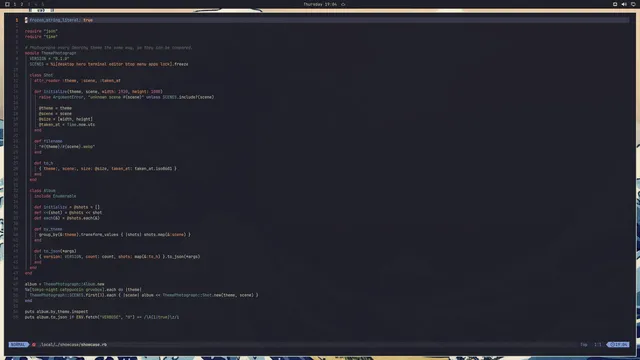Click the showcase.rb file path in statusline
Screen dimensions: 640x360
coord(73,344)
